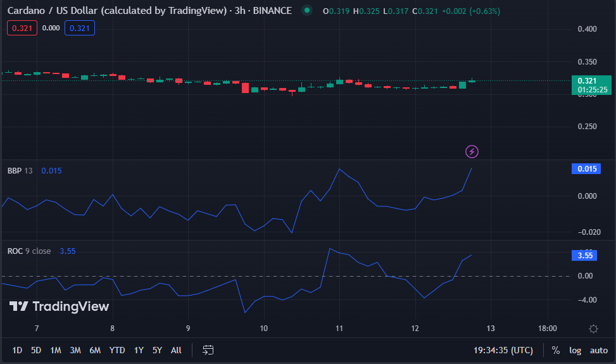Toggle auto scale mode
The image size is (616, 364).
[x=599, y=350]
